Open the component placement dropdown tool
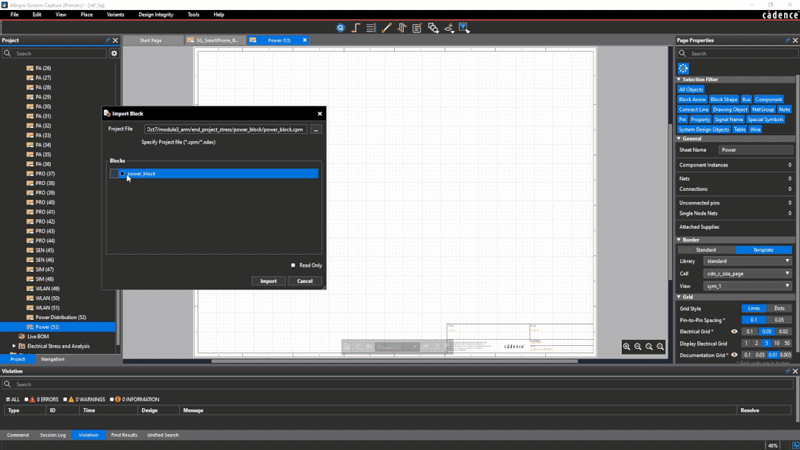This screenshot has width=800, height=450. (448, 28)
